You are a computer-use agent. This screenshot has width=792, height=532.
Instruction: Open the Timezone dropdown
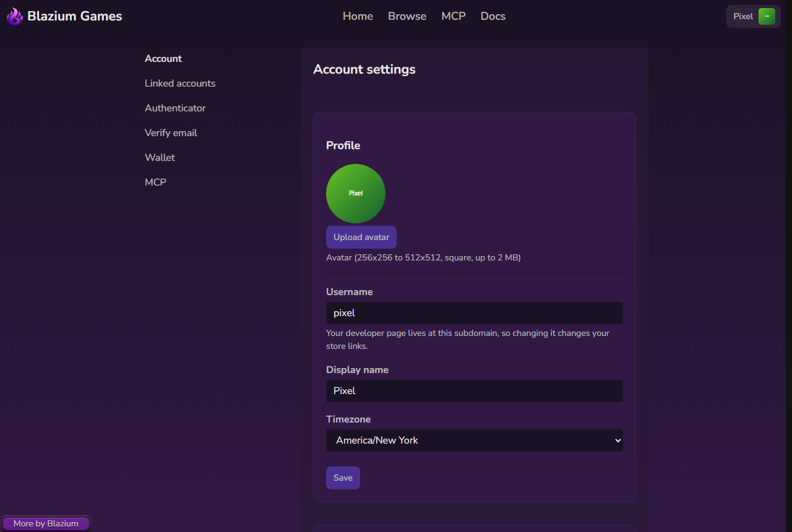click(x=475, y=440)
